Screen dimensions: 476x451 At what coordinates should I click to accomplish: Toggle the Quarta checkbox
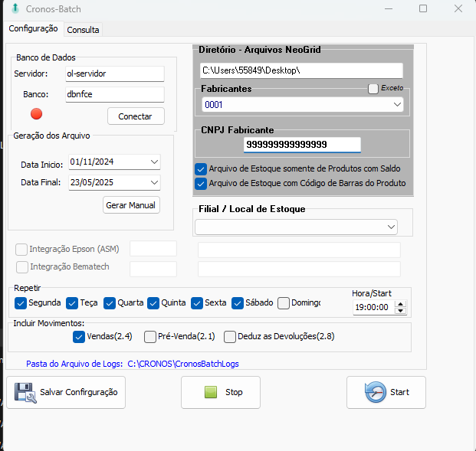110,303
